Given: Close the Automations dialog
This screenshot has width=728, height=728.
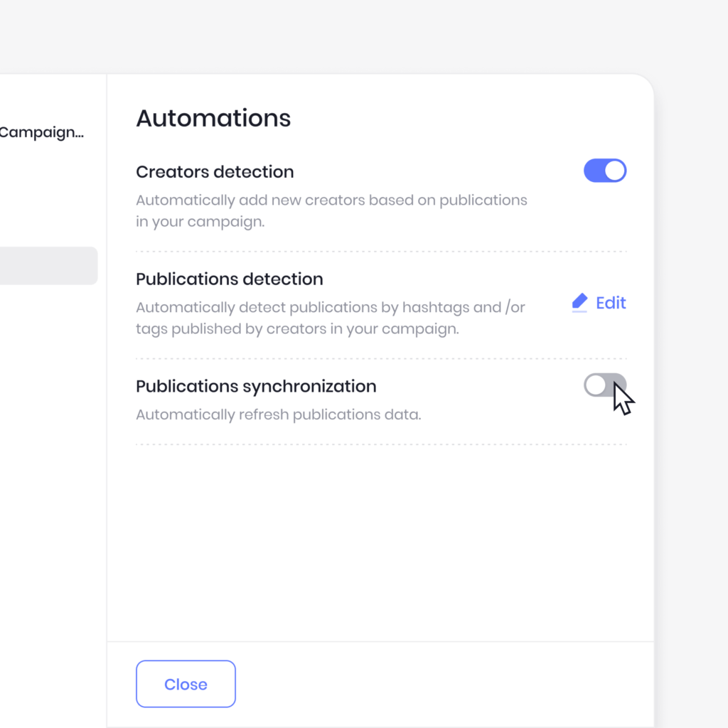Looking at the screenshot, I should click(186, 684).
